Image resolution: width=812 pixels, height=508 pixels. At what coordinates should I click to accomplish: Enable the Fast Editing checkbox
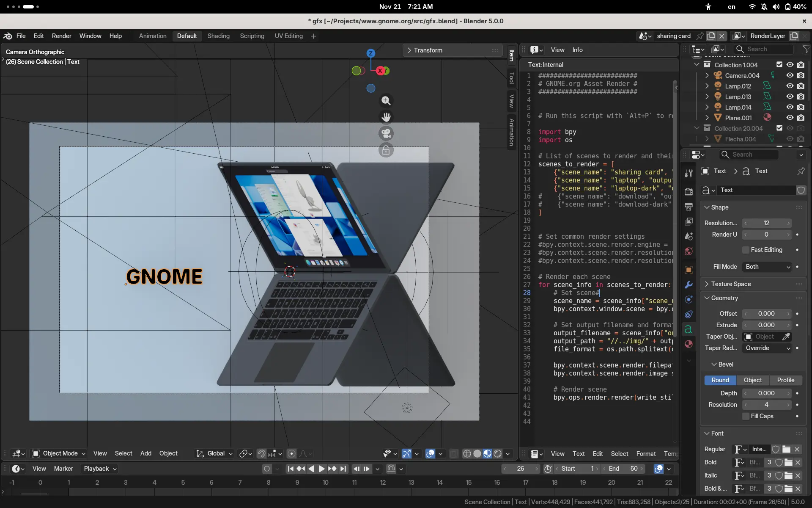(746, 250)
